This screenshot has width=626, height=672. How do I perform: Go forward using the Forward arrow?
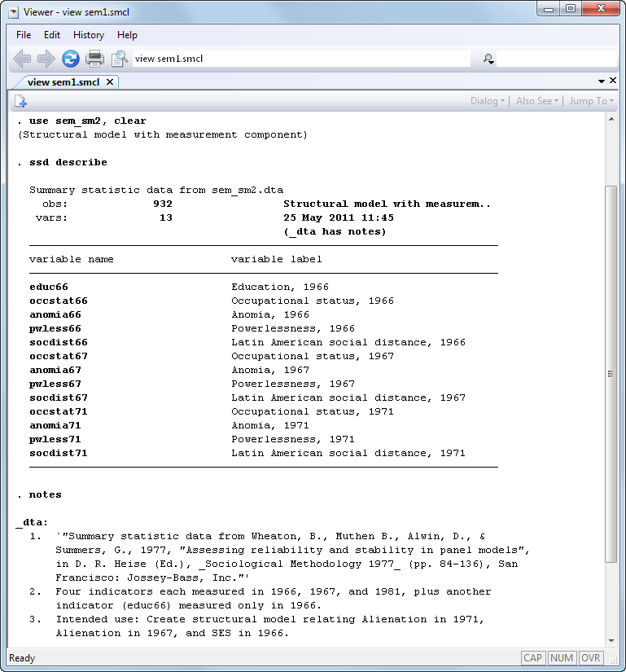tap(46, 59)
